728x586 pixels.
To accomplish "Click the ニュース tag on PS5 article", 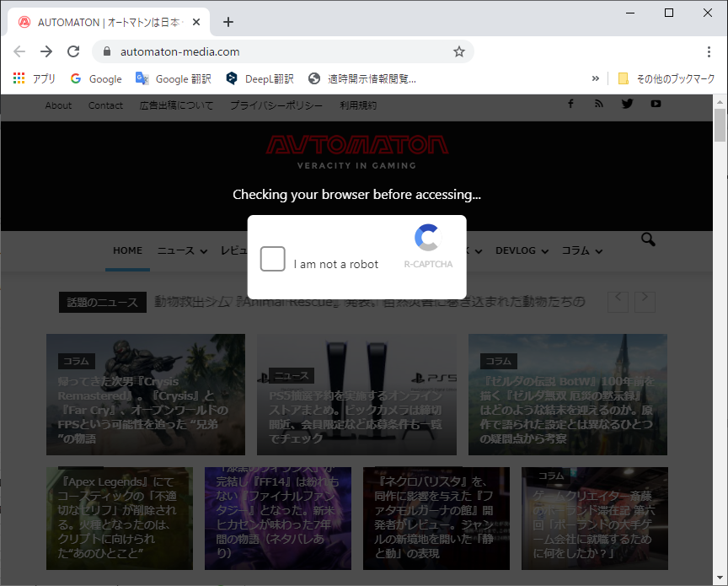I will 292,375.
